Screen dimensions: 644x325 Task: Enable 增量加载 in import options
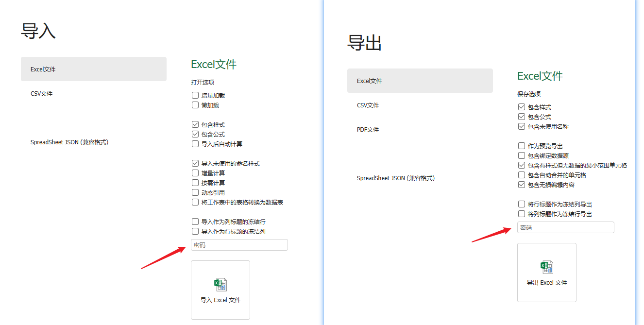tap(195, 95)
